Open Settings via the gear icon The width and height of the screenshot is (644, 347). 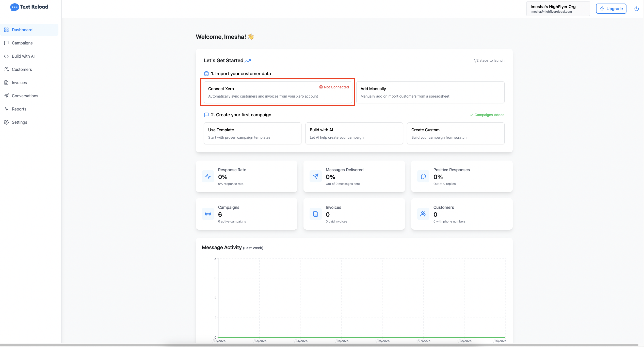click(6, 122)
